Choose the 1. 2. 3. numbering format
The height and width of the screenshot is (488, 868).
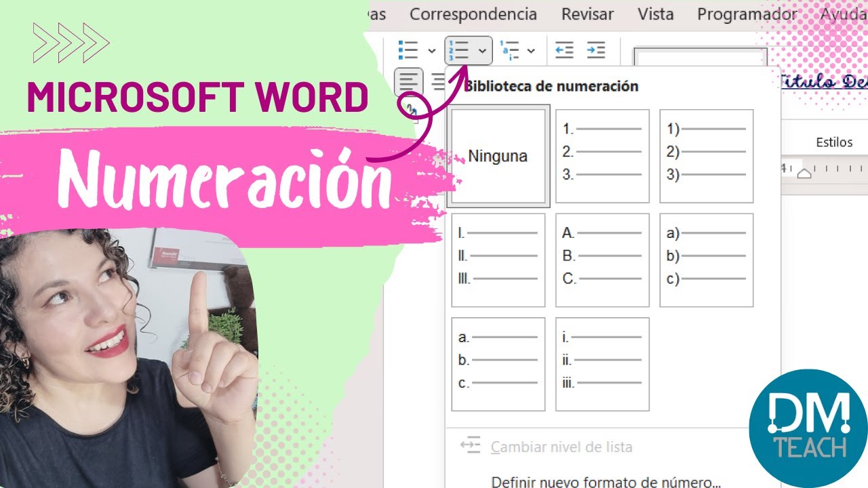[x=602, y=156]
